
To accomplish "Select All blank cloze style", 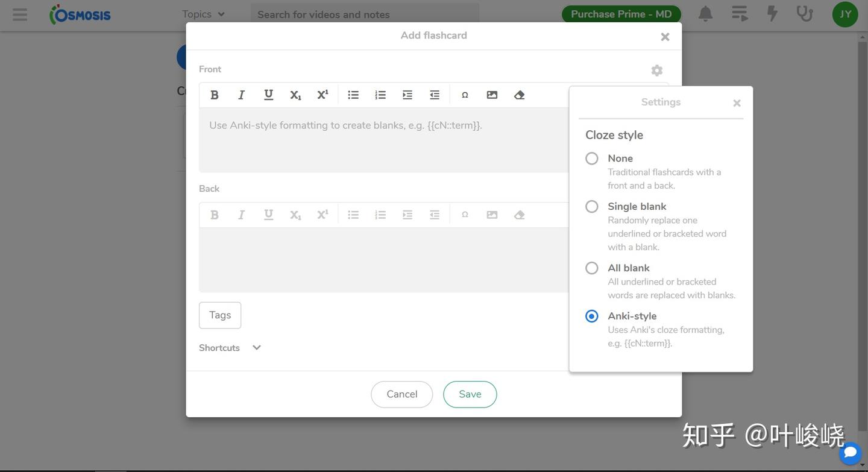I will point(592,268).
